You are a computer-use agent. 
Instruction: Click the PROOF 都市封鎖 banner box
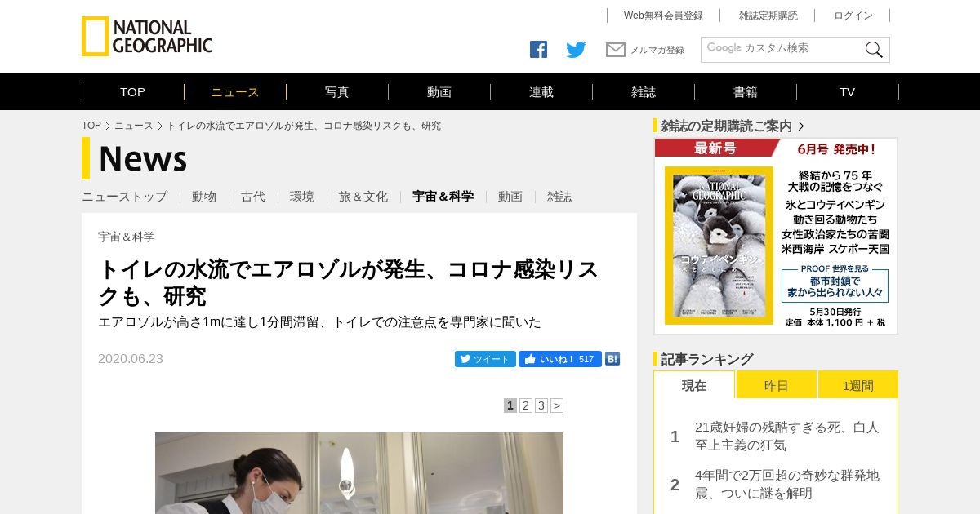835,282
